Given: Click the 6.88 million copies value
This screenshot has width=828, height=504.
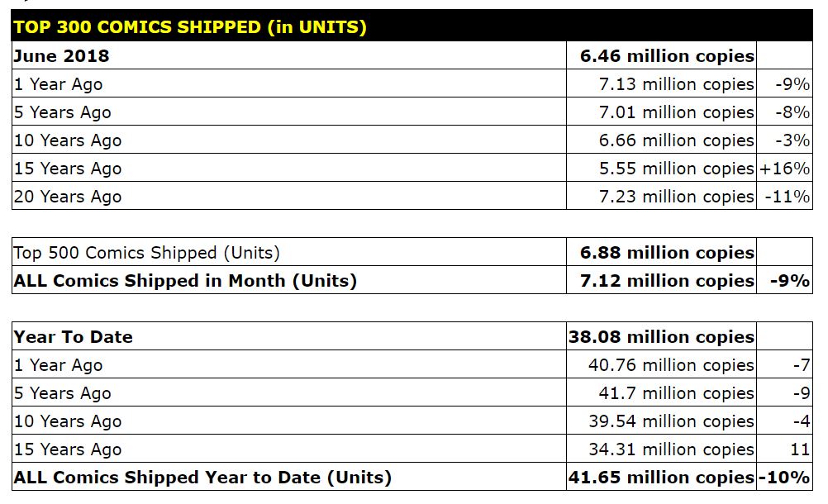Looking at the screenshot, I should [666, 253].
